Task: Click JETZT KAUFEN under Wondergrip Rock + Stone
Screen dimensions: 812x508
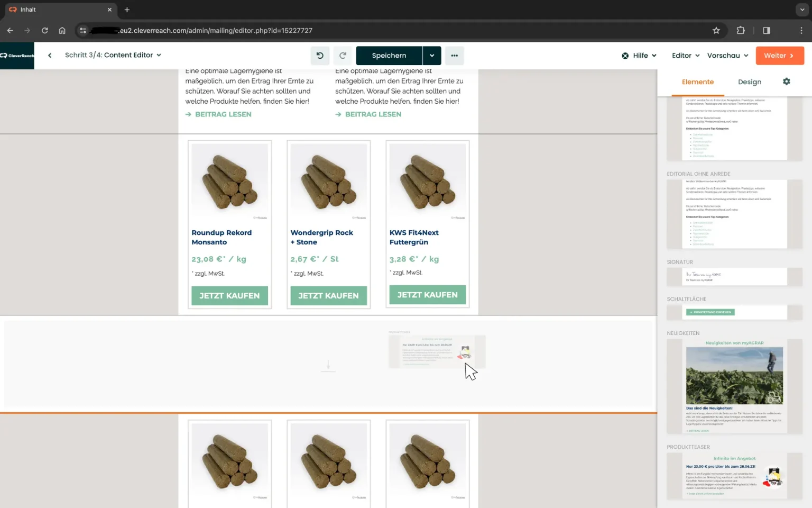Action: tap(328, 296)
